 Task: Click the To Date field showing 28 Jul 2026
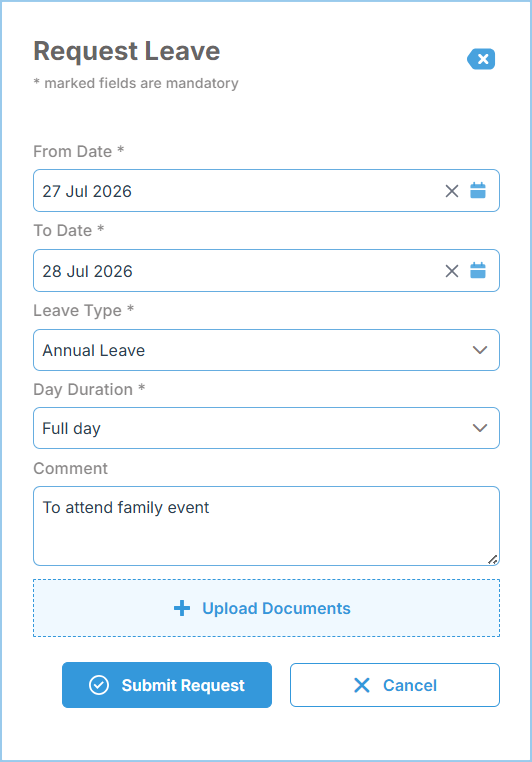coord(266,270)
